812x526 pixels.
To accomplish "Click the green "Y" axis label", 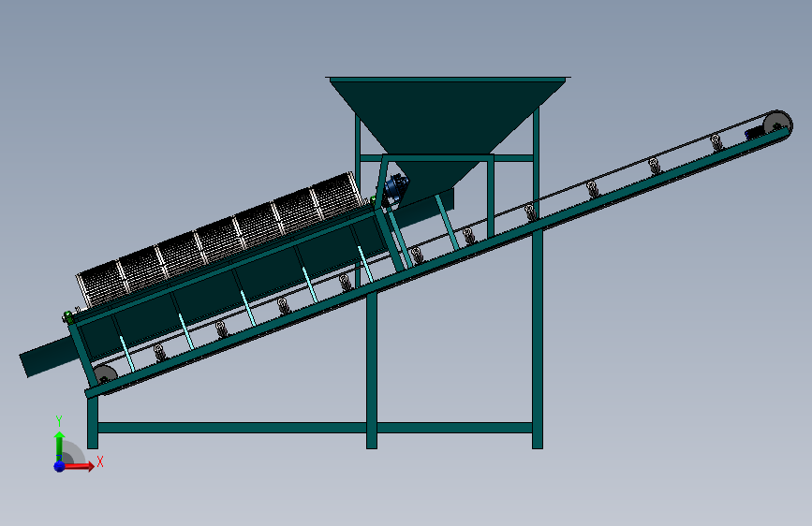I will (59, 421).
